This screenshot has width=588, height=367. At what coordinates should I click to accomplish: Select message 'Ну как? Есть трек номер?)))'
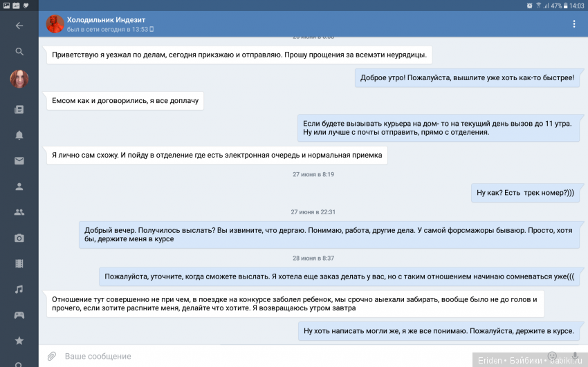click(x=525, y=193)
